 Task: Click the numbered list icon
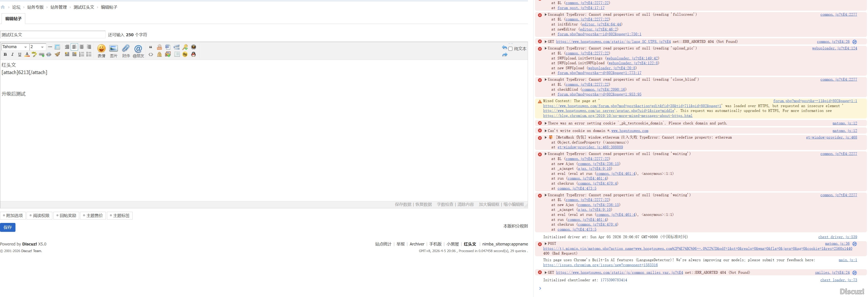click(81, 54)
